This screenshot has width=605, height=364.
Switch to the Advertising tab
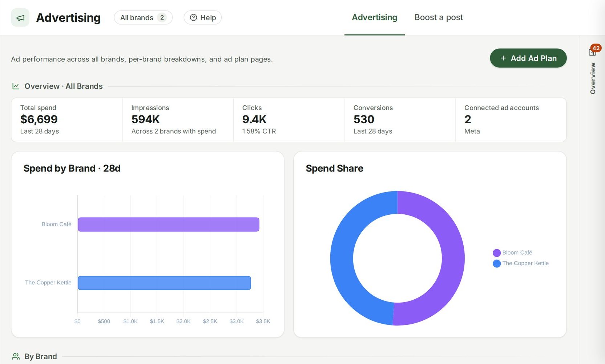click(375, 17)
